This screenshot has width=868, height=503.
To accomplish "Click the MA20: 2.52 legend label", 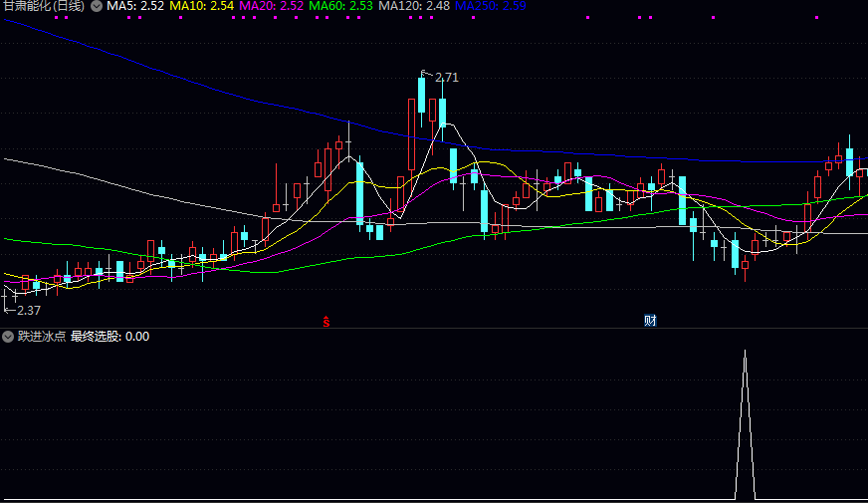I will 272,6.
